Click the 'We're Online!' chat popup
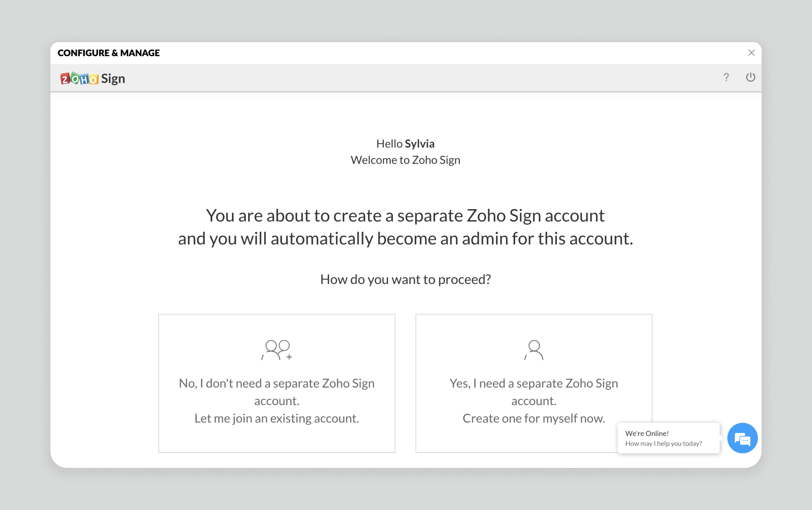812x510 pixels. tap(669, 438)
